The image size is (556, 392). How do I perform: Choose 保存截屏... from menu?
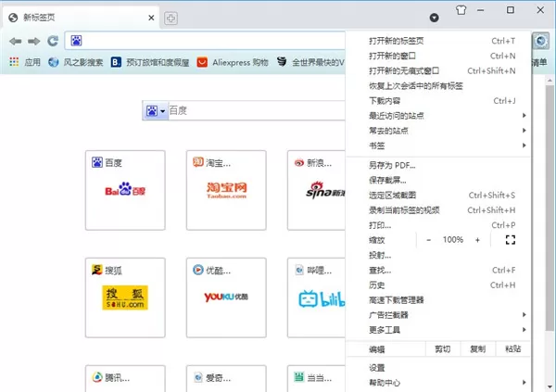[438, 180]
